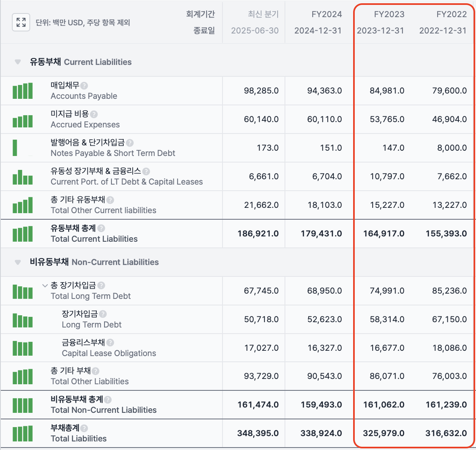476x450 pixels.
Task: Click help icon beside 유동성 장기부채 & 금융리스
Action: pos(146,172)
